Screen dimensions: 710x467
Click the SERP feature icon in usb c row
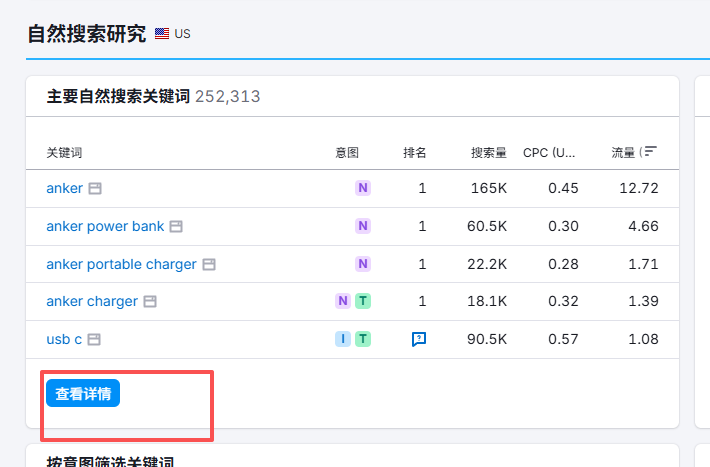tap(419, 340)
